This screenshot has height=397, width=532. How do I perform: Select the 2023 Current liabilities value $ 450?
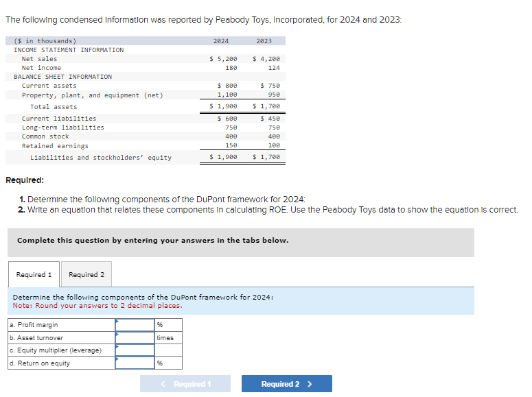270,119
